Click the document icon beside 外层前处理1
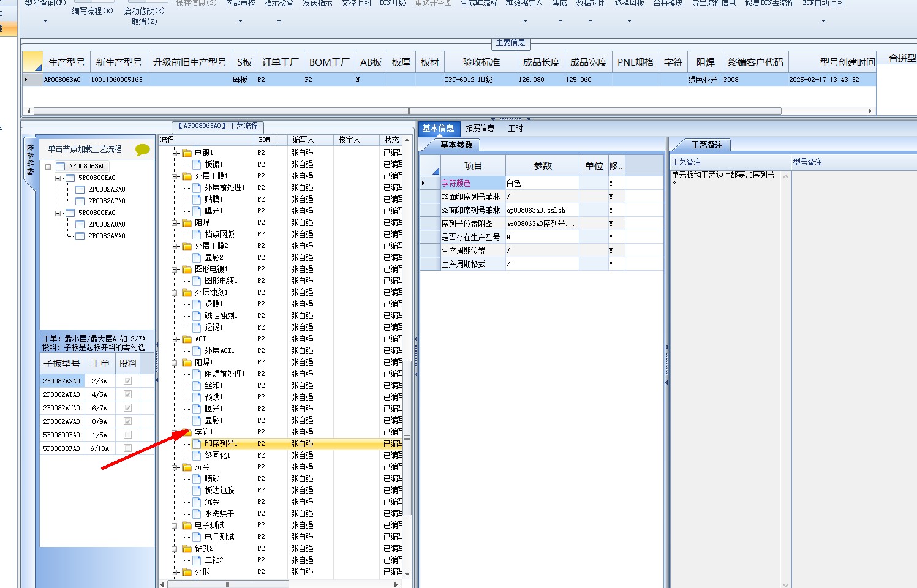 coord(197,187)
